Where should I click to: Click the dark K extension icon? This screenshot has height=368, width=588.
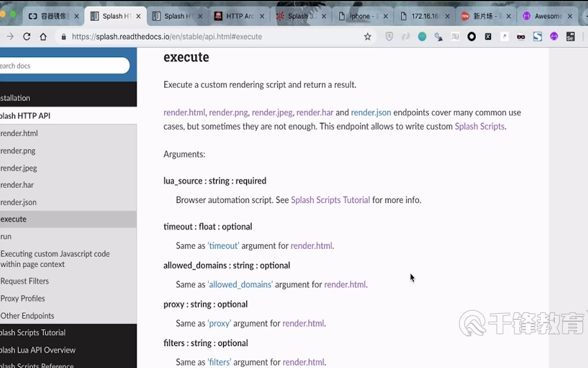[488, 36]
